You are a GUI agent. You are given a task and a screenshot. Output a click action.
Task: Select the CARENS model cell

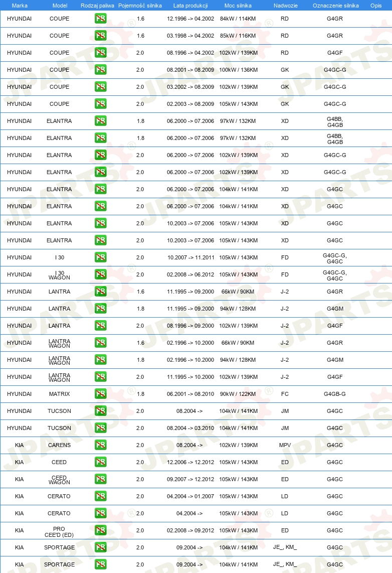(60, 445)
